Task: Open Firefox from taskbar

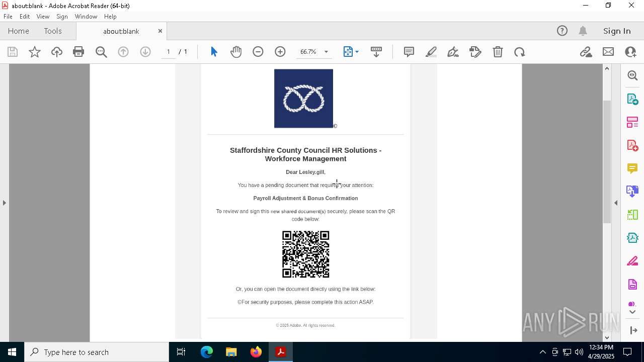Action: click(256, 352)
